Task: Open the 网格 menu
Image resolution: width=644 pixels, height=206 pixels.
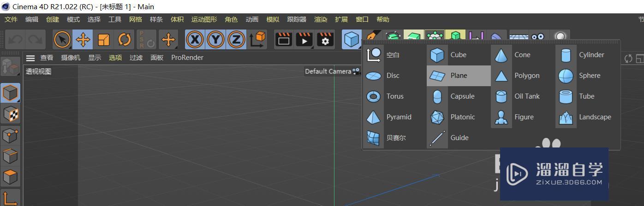Action: [136, 19]
